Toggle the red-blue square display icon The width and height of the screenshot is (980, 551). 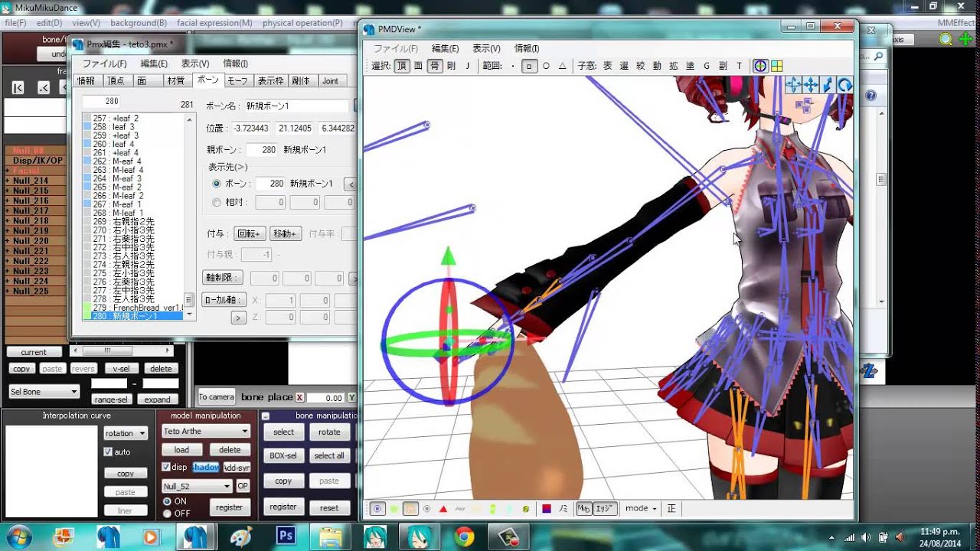click(547, 508)
